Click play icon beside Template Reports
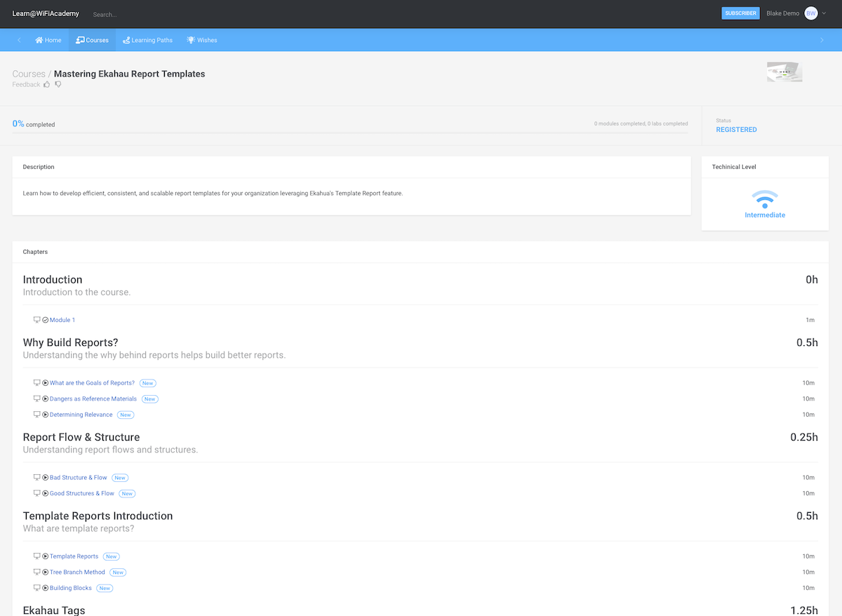842x616 pixels. click(x=46, y=556)
